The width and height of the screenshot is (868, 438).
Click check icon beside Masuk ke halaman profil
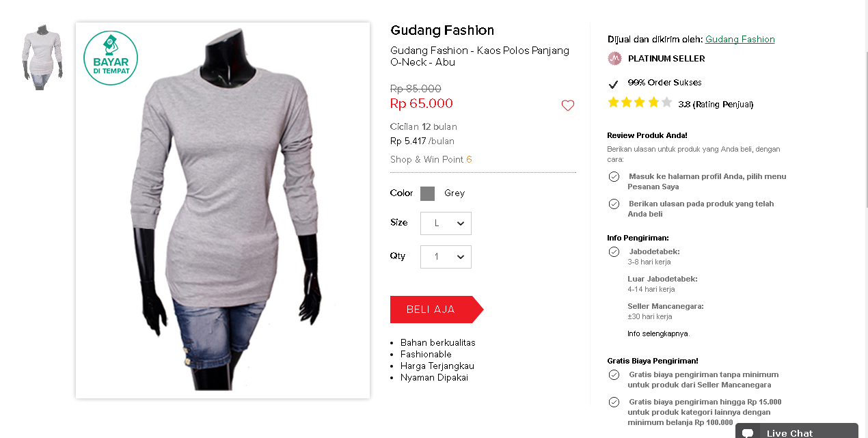point(614,176)
